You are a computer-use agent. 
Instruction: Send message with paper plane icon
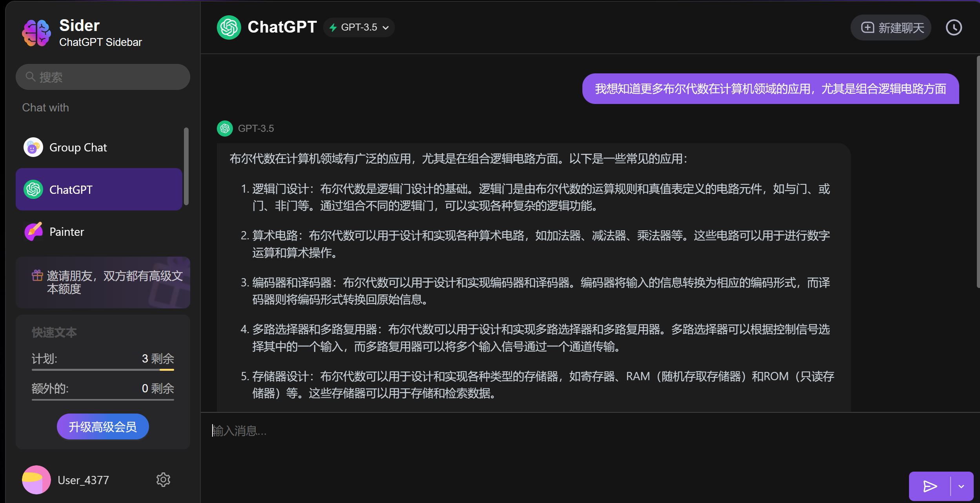click(930, 487)
